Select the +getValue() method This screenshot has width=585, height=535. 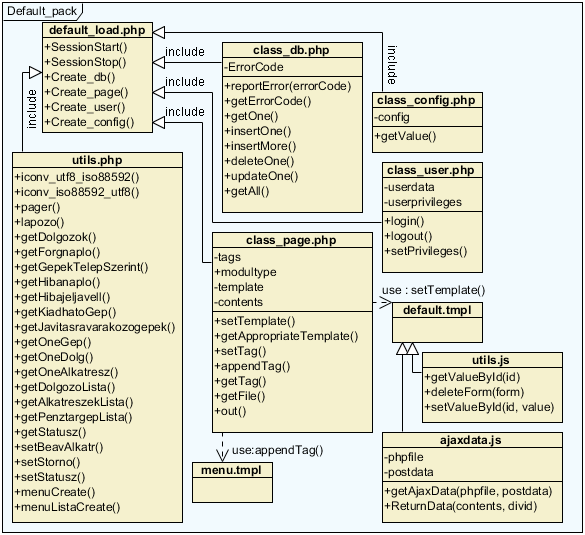point(405,136)
